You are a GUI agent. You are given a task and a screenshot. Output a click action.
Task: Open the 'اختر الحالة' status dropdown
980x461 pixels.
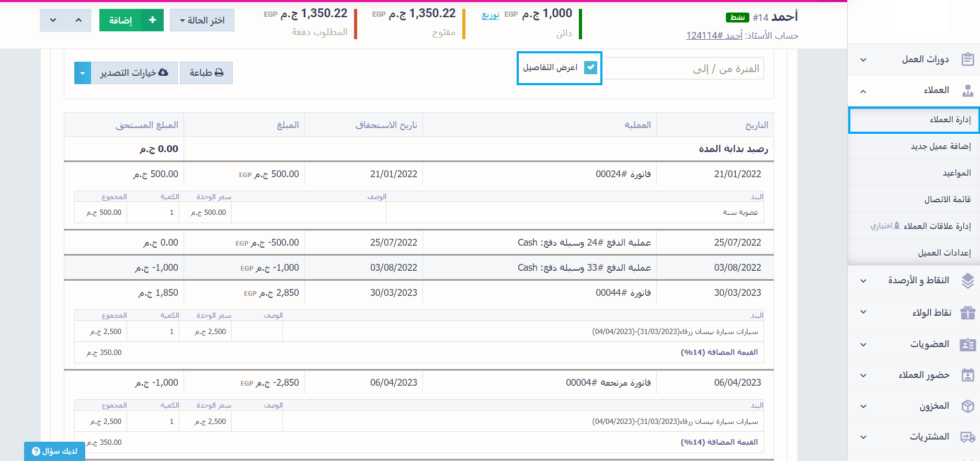pos(202,20)
